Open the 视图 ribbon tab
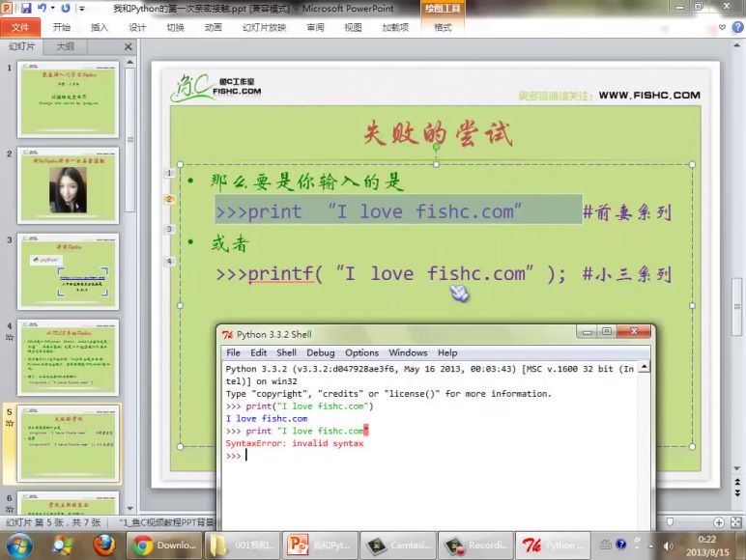The height and width of the screenshot is (560, 746). (x=353, y=27)
